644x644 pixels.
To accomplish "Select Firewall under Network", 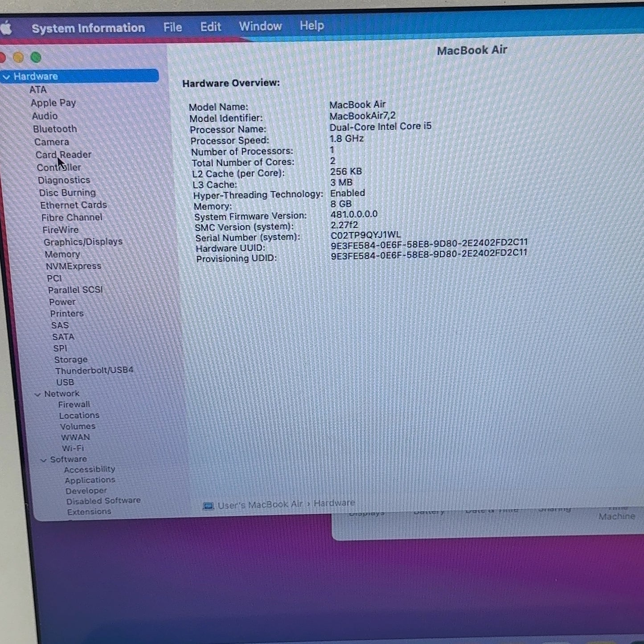I will click(74, 405).
